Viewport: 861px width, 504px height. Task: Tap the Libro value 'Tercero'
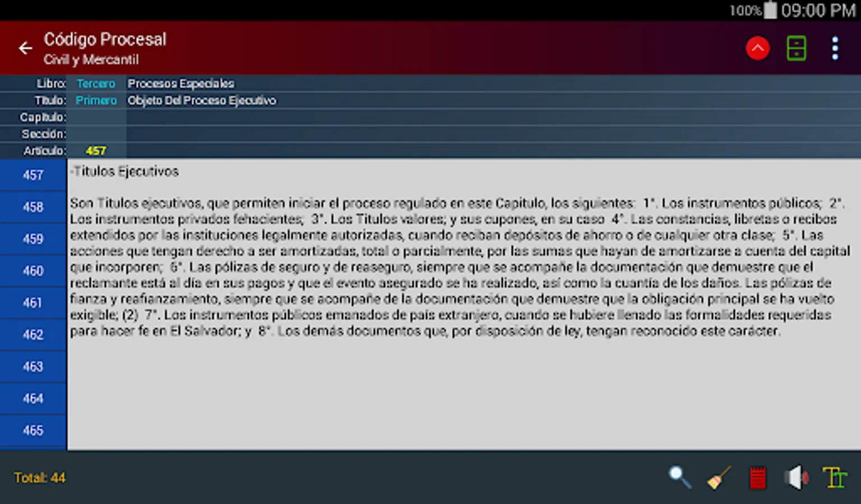pyautogui.click(x=96, y=83)
